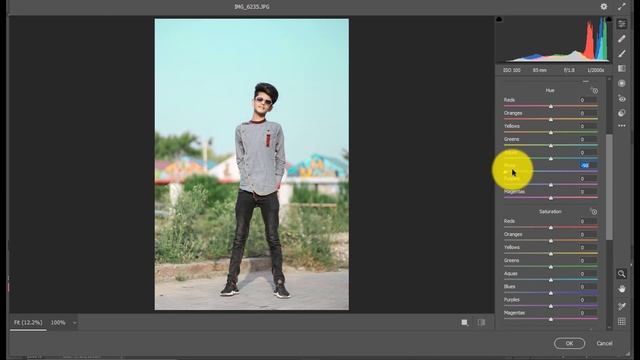
Task: Click the Hue Oranges slider handle
Action: click(x=551, y=119)
